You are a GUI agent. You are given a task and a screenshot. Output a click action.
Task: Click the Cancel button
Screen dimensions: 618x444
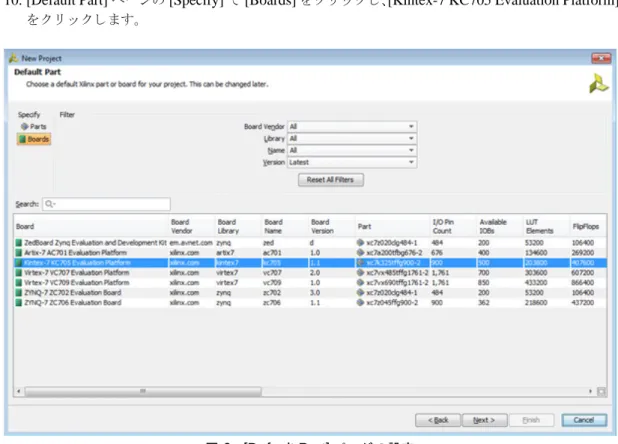pyautogui.click(x=584, y=420)
